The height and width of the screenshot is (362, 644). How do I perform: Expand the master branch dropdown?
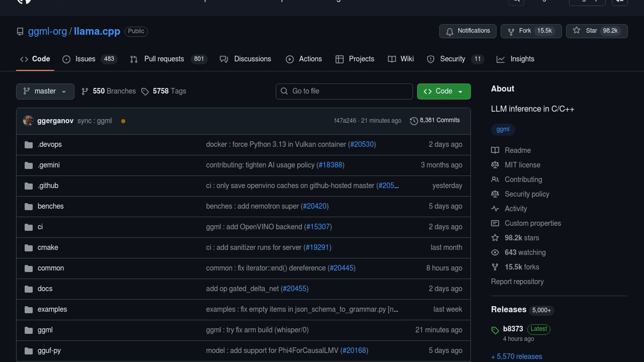pos(45,91)
